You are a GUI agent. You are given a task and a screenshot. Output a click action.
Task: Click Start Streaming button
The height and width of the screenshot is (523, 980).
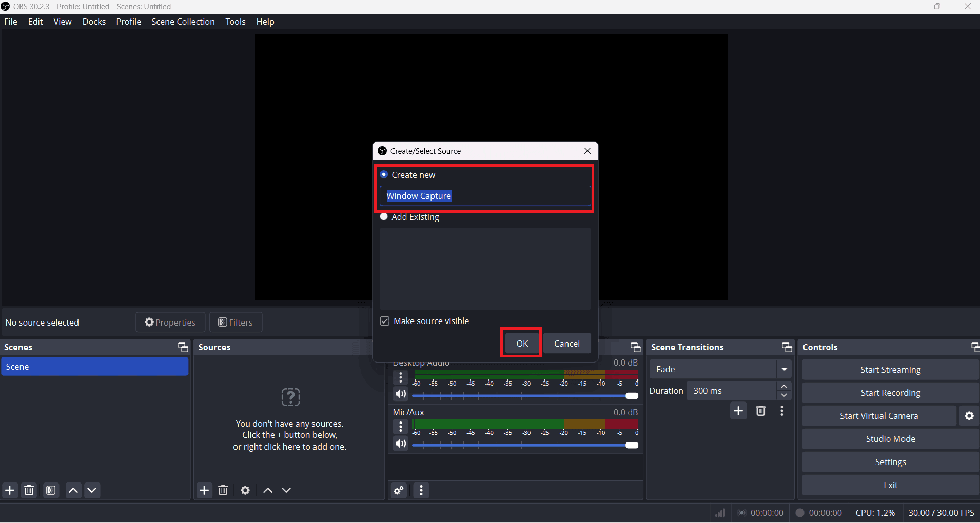[x=891, y=370]
